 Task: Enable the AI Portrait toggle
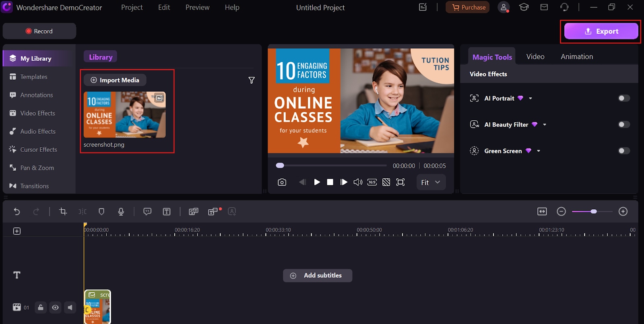point(624,98)
